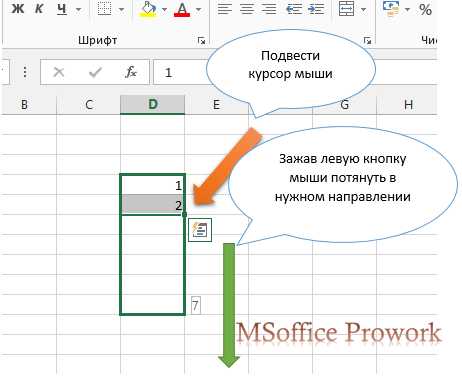
Task: Align text right
Action: 269,9
